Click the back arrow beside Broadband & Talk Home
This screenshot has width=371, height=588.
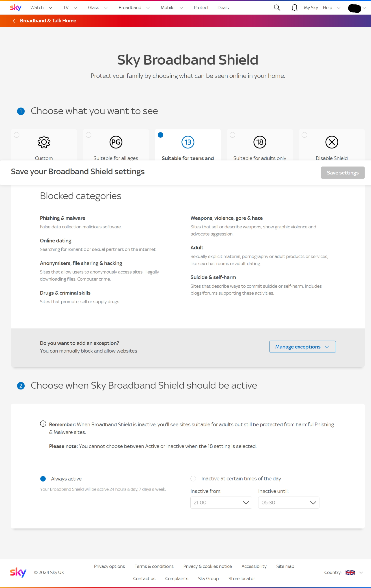(x=14, y=21)
